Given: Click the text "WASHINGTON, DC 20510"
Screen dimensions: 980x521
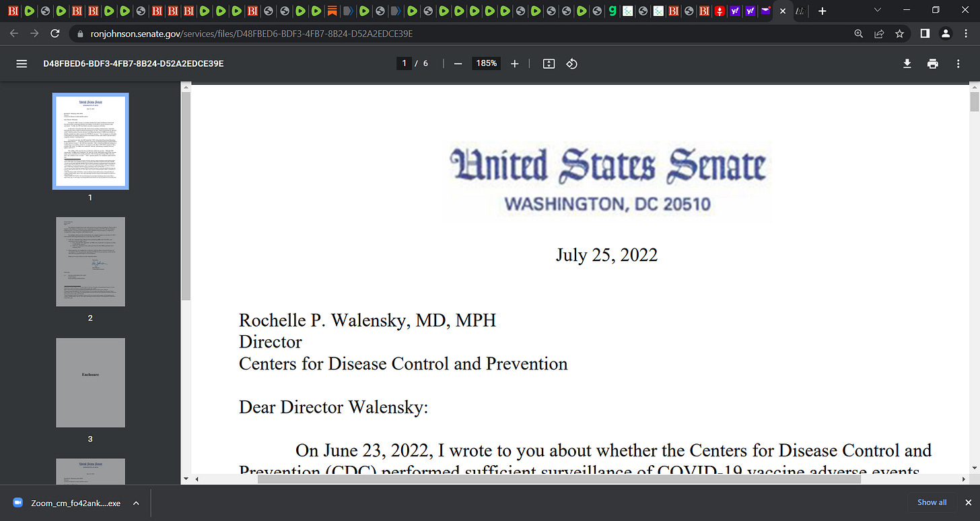Looking at the screenshot, I should point(608,203).
